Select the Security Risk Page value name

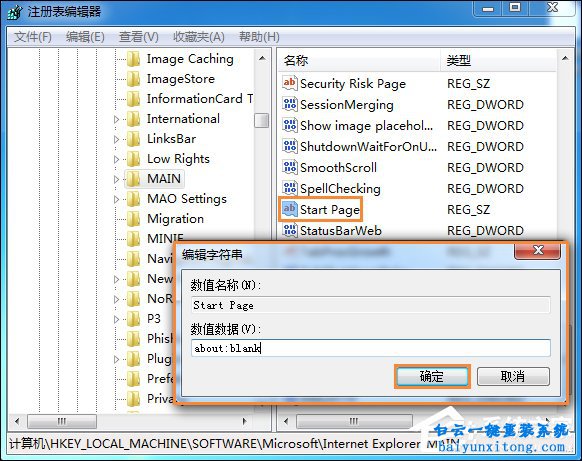point(353,84)
